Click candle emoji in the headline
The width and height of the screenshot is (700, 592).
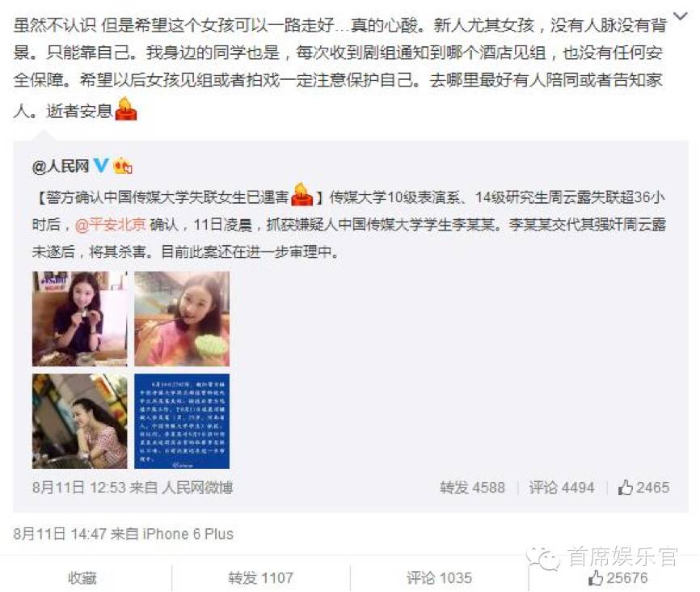click(x=302, y=194)
